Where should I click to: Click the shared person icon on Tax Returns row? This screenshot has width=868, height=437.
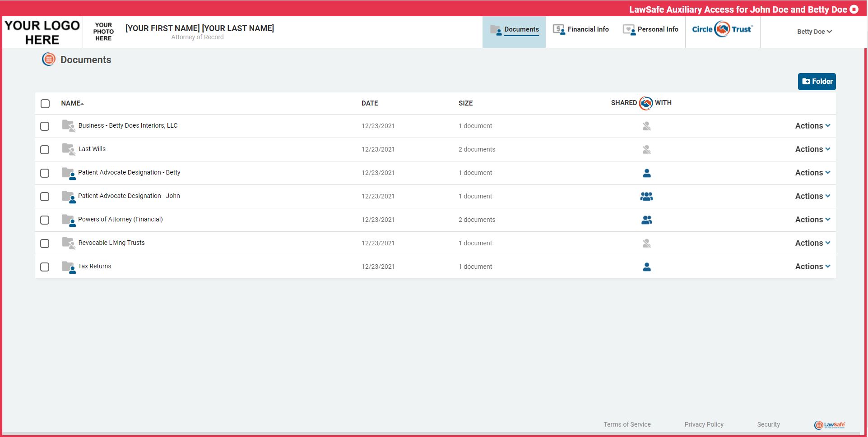(x=646, y=267)
